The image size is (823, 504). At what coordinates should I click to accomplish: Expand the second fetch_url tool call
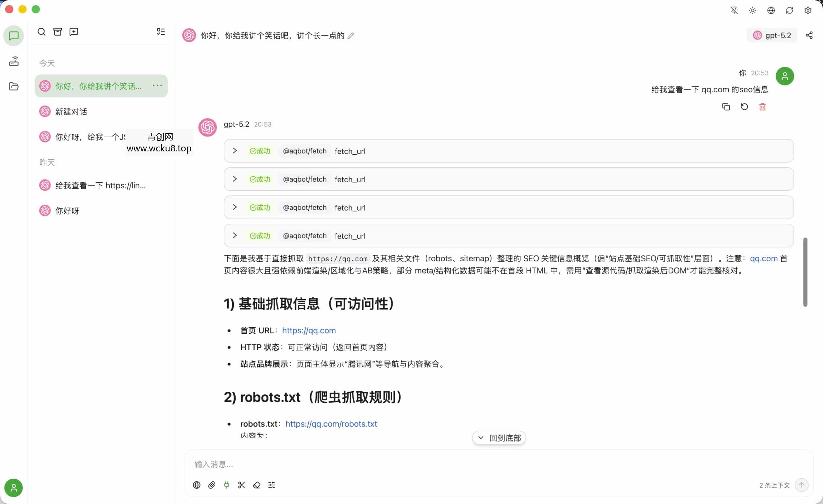coord(234,179)
